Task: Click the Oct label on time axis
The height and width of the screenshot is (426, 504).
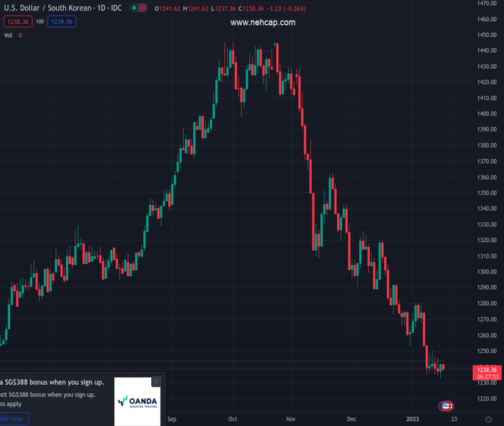Action: (x=231, y=420)
